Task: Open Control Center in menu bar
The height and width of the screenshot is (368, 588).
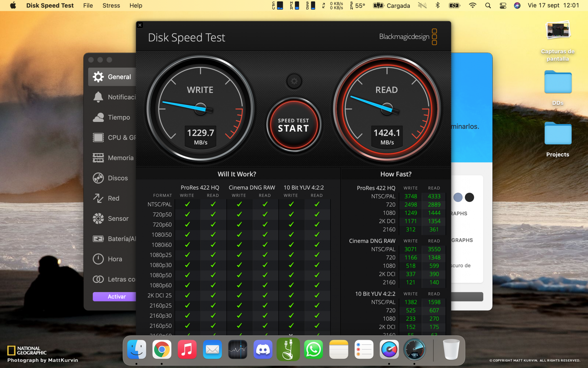Action: [503, 6]
